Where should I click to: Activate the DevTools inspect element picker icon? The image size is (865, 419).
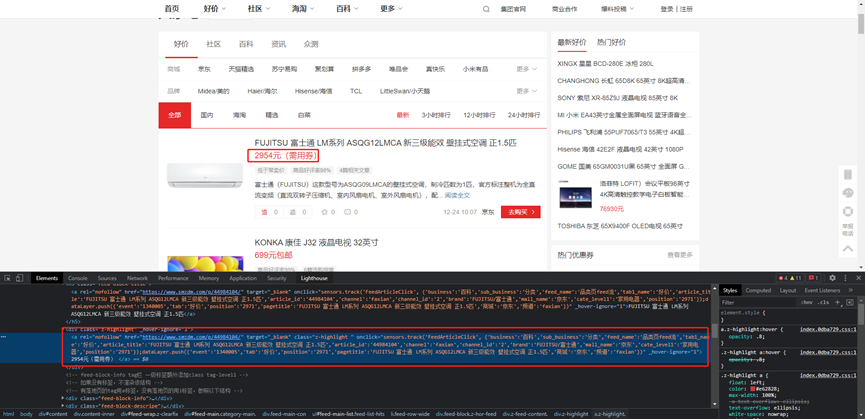pos(8,278)
